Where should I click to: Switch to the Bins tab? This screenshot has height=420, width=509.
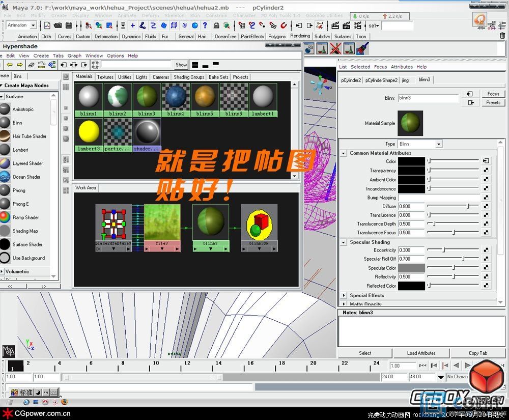[17, 76]
